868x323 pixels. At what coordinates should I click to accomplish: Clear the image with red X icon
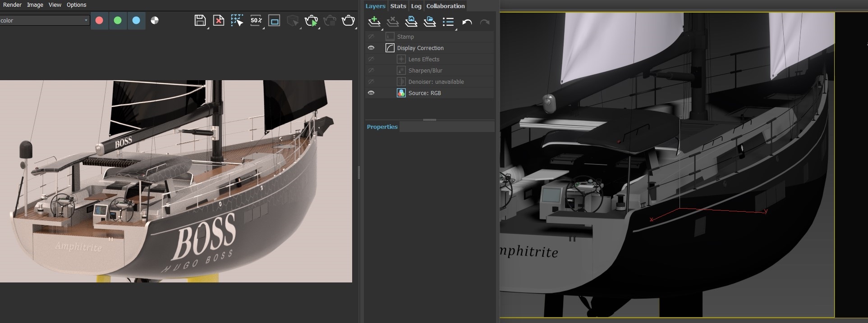point(219,20)
